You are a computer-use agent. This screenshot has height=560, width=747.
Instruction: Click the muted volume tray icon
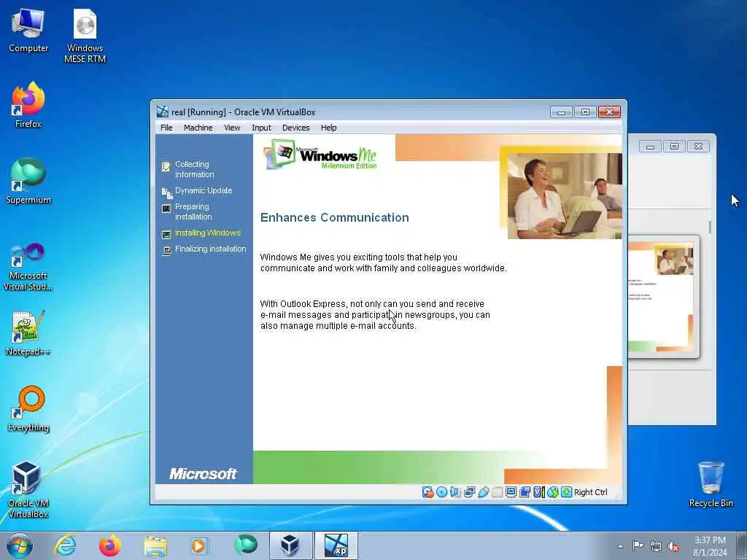point(673,546)
